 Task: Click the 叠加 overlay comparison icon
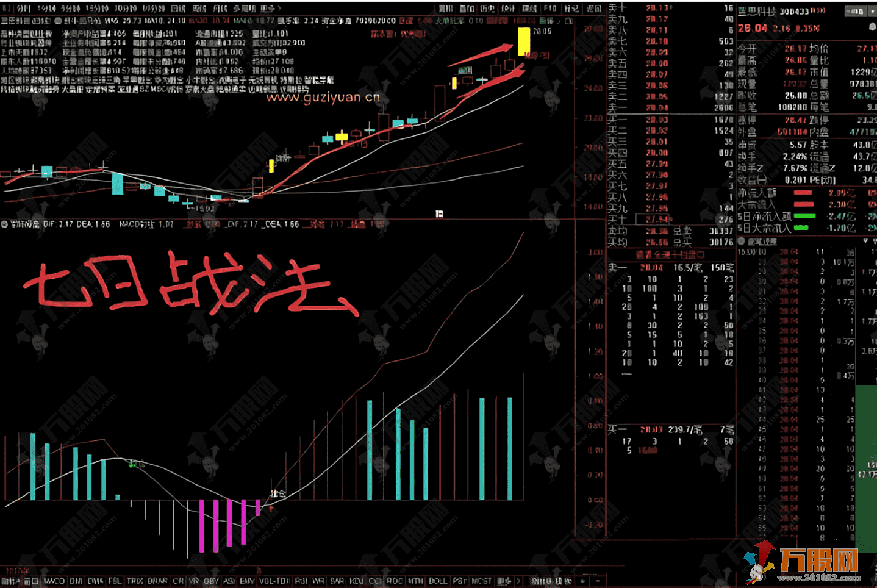(x=465, y=7)
